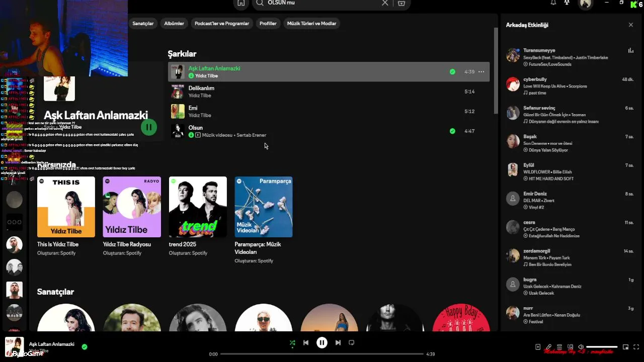
Task: Click the search results vertical scrollbar
Action: click(x=496, y=70)
